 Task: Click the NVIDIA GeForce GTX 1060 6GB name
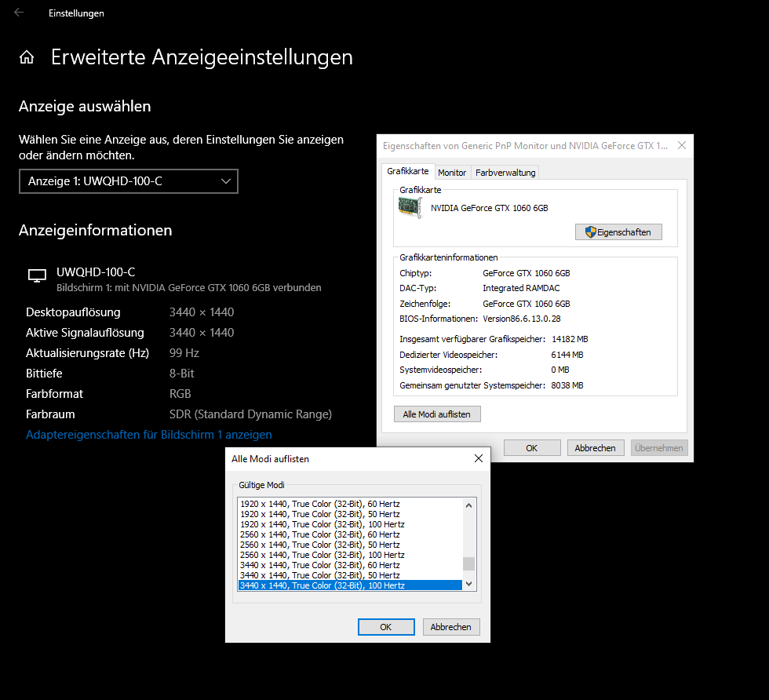tap(490, 208)
